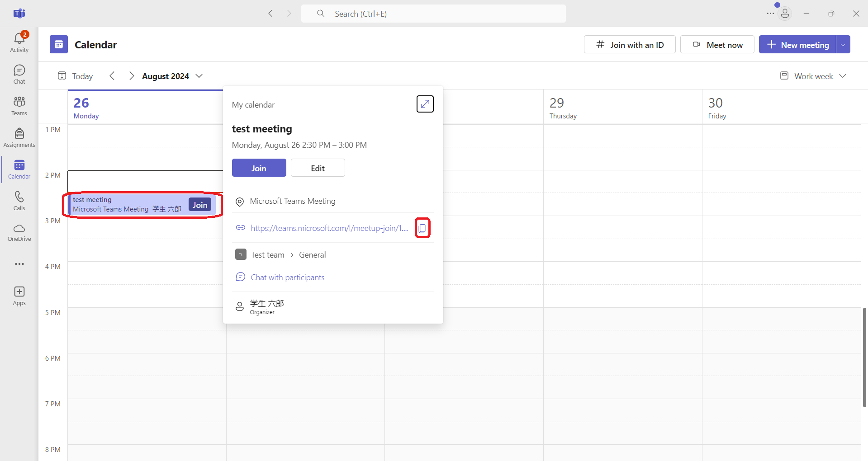The height and width of the screenshot is (461, 868).
Task: Expand meeting details with the pop-out icon
Action: 425,104
